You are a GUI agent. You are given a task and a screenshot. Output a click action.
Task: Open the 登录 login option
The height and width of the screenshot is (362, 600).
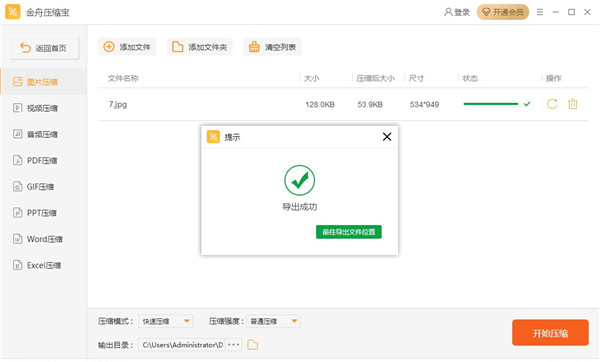coord(457,12)
